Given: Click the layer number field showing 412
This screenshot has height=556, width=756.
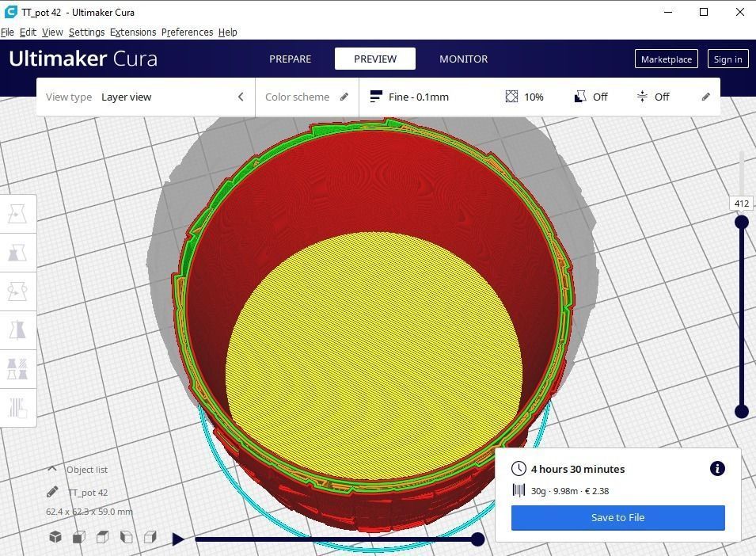Looking at the screenshot, I should click(742, 204).
